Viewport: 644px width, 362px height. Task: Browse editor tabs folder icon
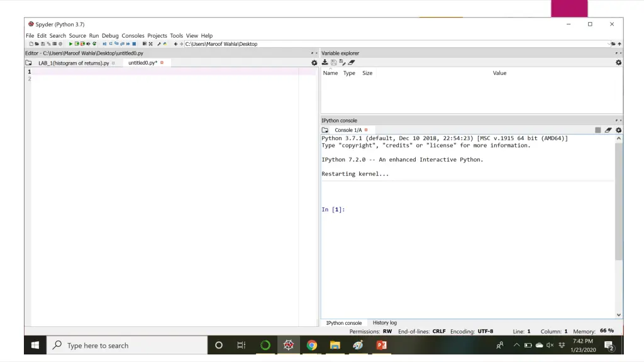pyautogui.click(x=28, y=63)
